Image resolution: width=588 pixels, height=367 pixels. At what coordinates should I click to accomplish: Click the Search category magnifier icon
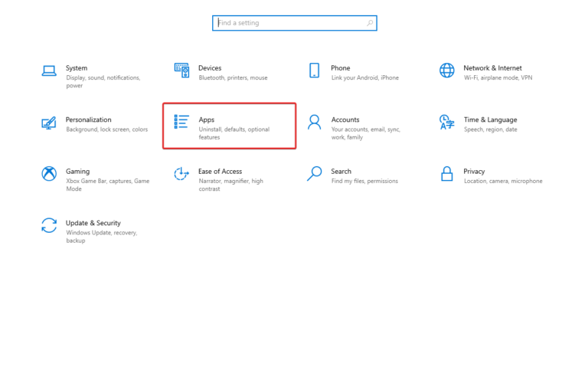pyautogui.click(x=314, y=174)
